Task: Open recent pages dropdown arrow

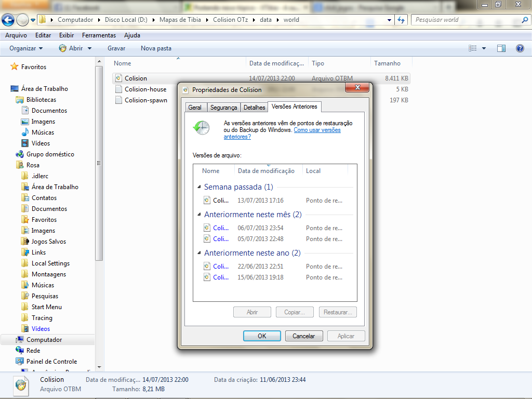Action: tap(33, 20)
